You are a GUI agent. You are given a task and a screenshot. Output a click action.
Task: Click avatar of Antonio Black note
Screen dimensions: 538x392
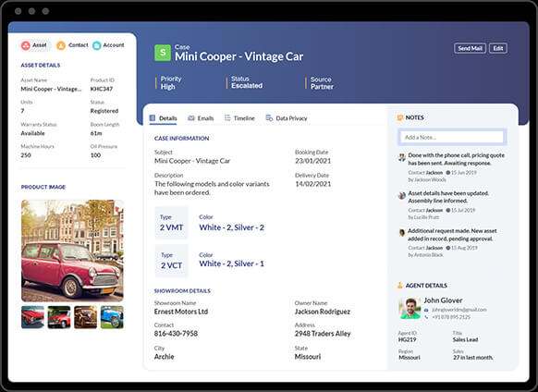point(402,233)
